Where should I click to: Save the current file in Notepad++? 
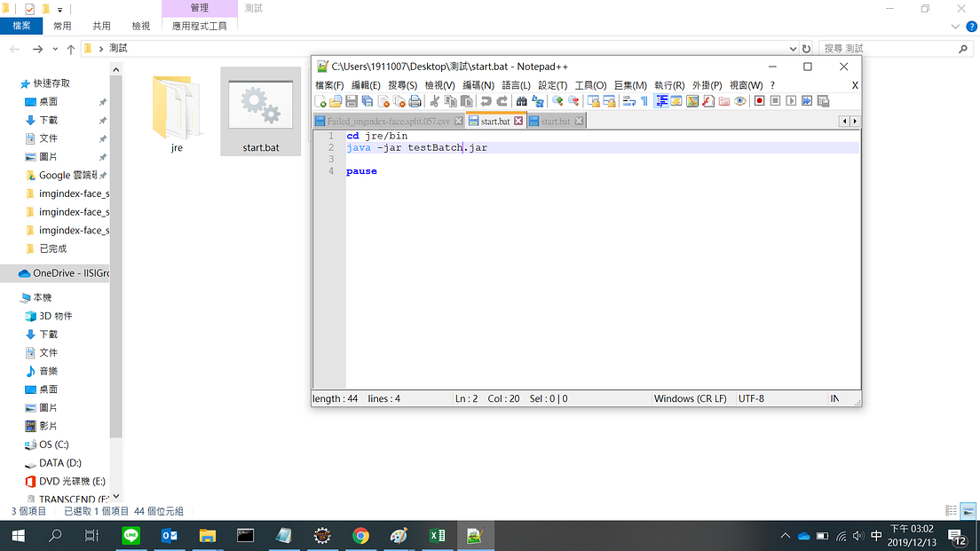click(x=352, y=101)
